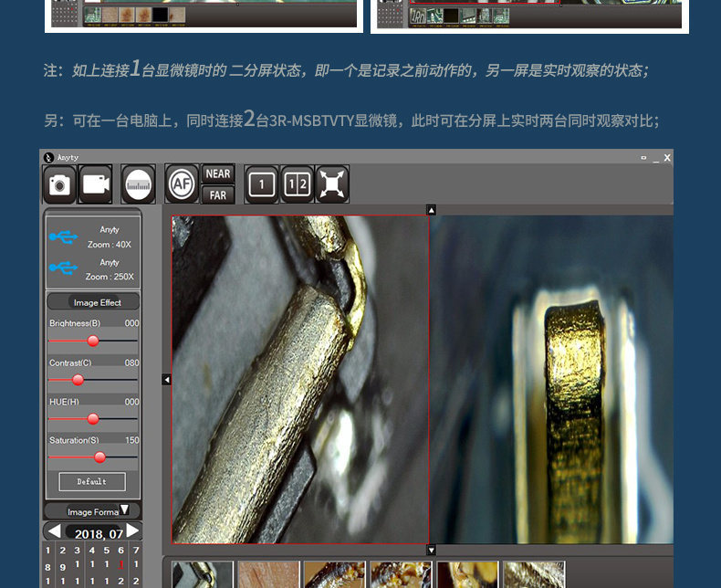Screen dimensions: 721x588
Task: Trigger autofocus with the AF button
Action: click(182, 184)
